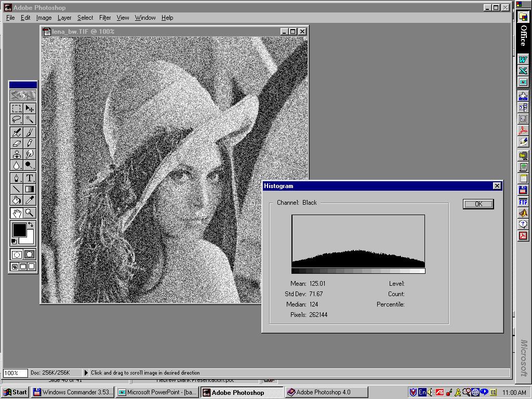Switch to the Hand tool
Image resolution: width=532 pixels, height=399 pixels.
click(x=16, y=213)
